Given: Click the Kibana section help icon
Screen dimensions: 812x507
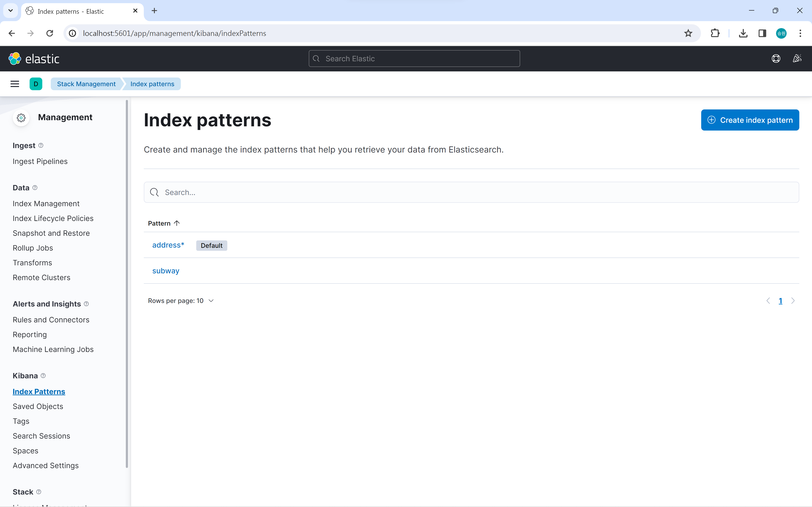Looking at the screenshot, I should click(43, 376).
